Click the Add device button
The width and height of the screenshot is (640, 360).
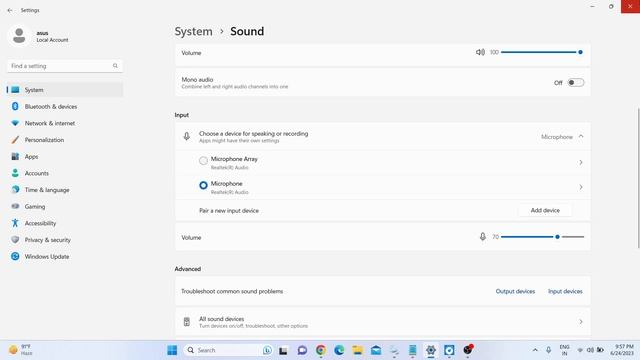pyautogui.click(x=545, y=210)
